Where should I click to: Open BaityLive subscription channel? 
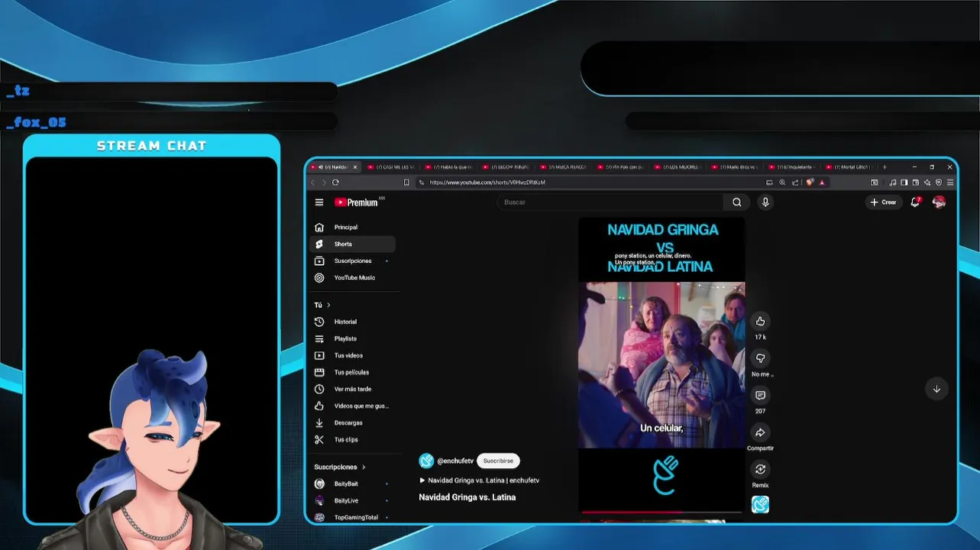point(352,500)
